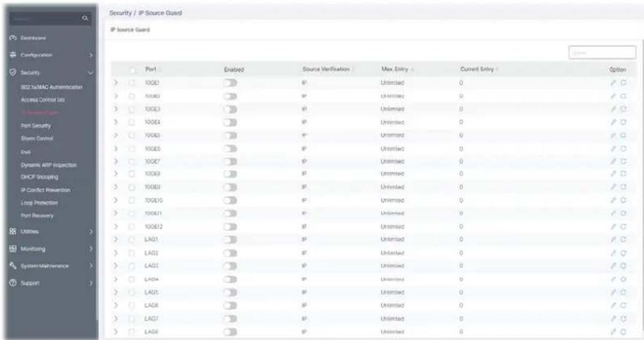Click the edit pencil icon for port 10GE1
Image resolution: width=644 pixels, height=340 pixels.
[613, 83]
